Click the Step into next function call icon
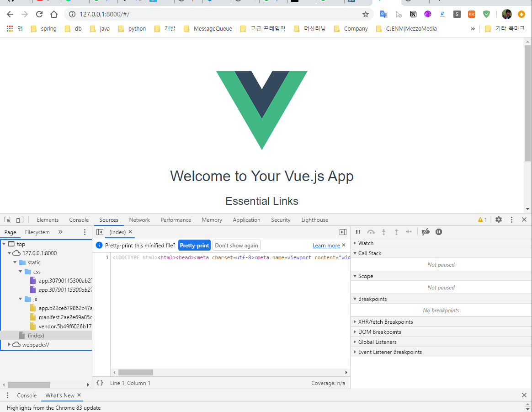Screen dimensions: 532x412 [x=384, y=232]
